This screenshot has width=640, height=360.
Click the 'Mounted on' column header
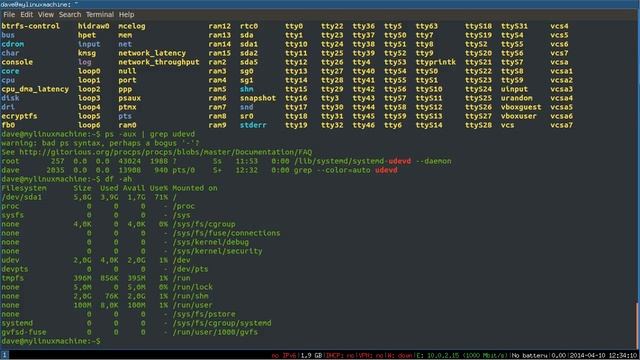tap(195, 188)
